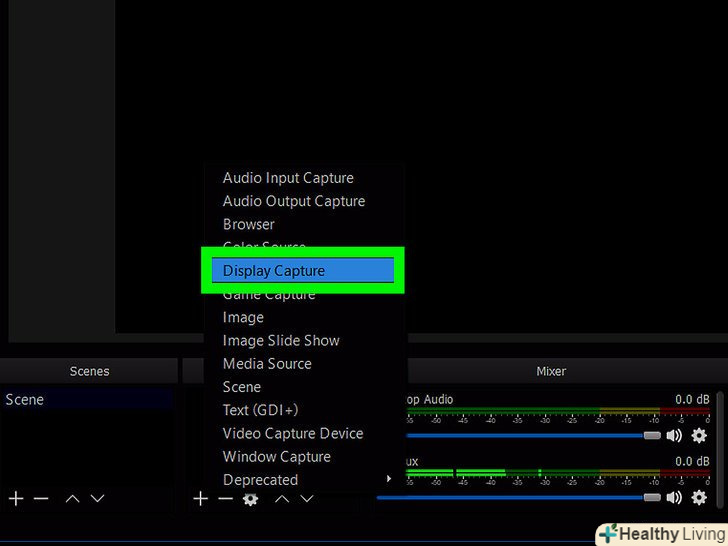728x546 pixels.
Task: Move scene down with Scenes arrow
Action: click(x=98, y=499)
